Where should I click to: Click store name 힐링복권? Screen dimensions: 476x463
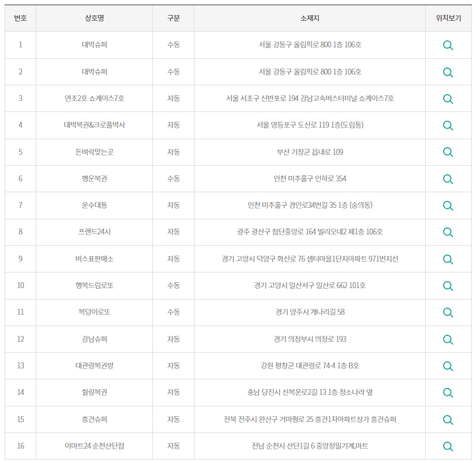click(x=95, y=392)
